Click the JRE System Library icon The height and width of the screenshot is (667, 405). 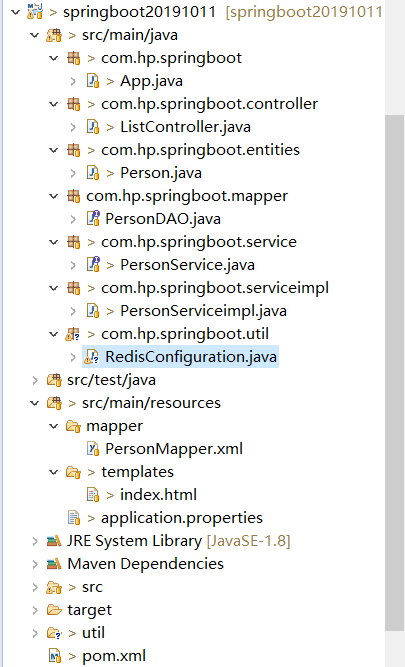click(x=54, y=541)
